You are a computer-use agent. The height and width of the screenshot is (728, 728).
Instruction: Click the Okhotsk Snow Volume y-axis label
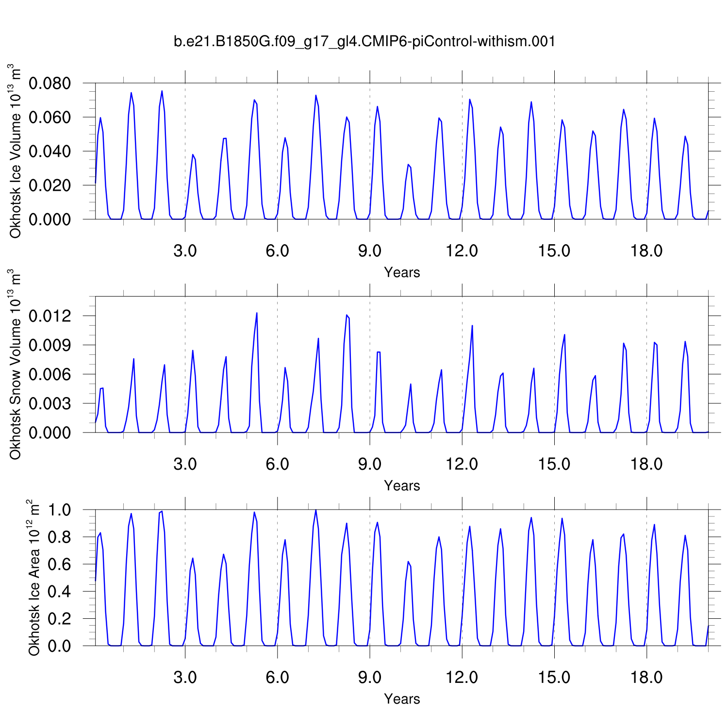point(16,364)
